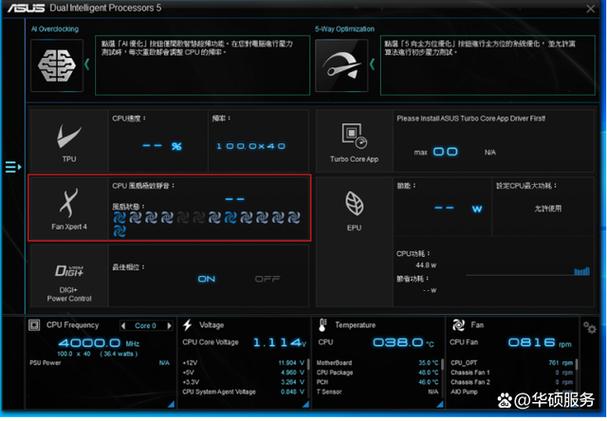Switch to the next core with the right arrow

[169, 326]
